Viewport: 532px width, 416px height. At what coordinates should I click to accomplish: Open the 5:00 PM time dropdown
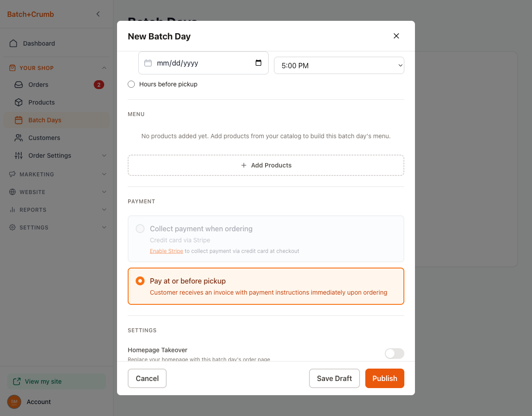(x=339, y=66)
